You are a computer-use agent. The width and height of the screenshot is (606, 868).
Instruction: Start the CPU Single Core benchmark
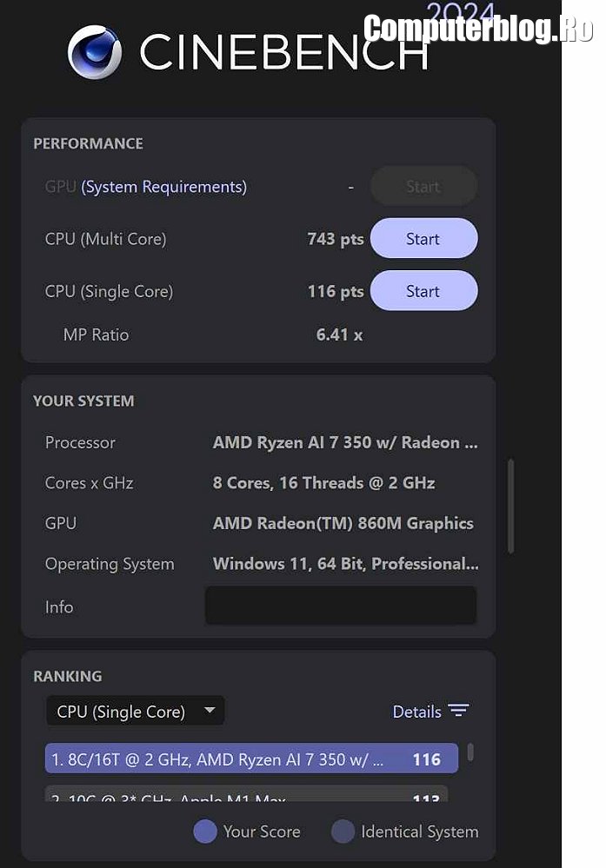tap(423, 291)
